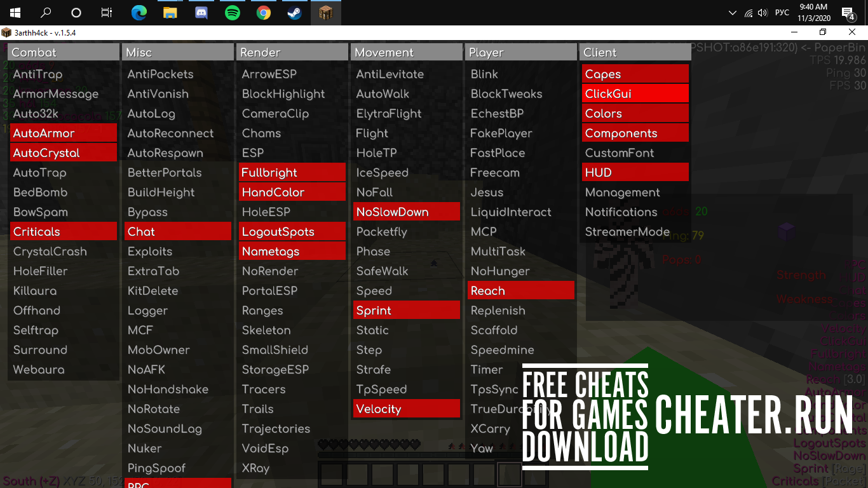Click the Combat category header
The height and width of the screenshot is (488, 868).
coord(63,51)
